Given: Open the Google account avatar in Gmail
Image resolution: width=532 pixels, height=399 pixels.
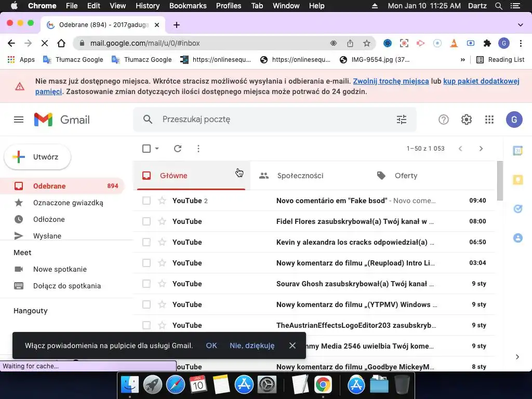Looking at the screenshot, I should (x=514, y=119).
